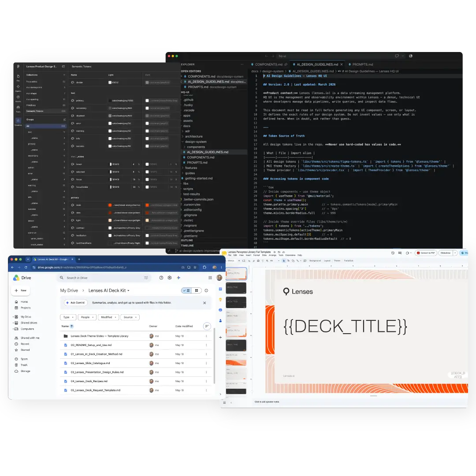Expand Shared drives in Drive sidebar

tap(13, 323)
